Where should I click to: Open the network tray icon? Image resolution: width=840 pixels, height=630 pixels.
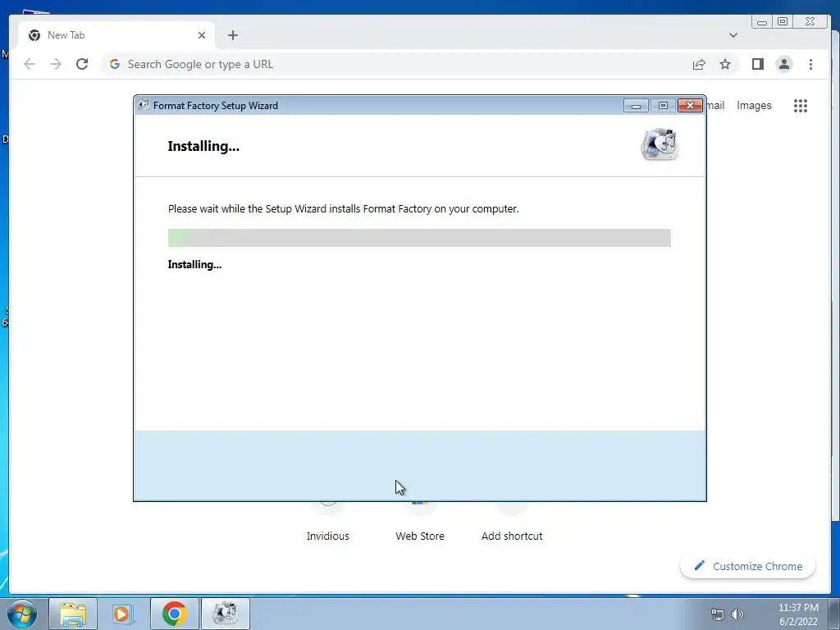pos(717,614)
